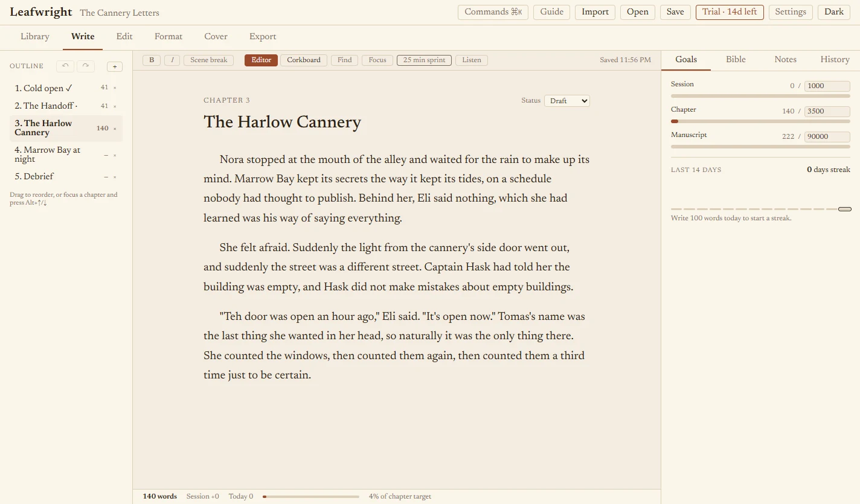Switch to the Edit tab
This screenshot has width=860, height=504.
[124, 37]
